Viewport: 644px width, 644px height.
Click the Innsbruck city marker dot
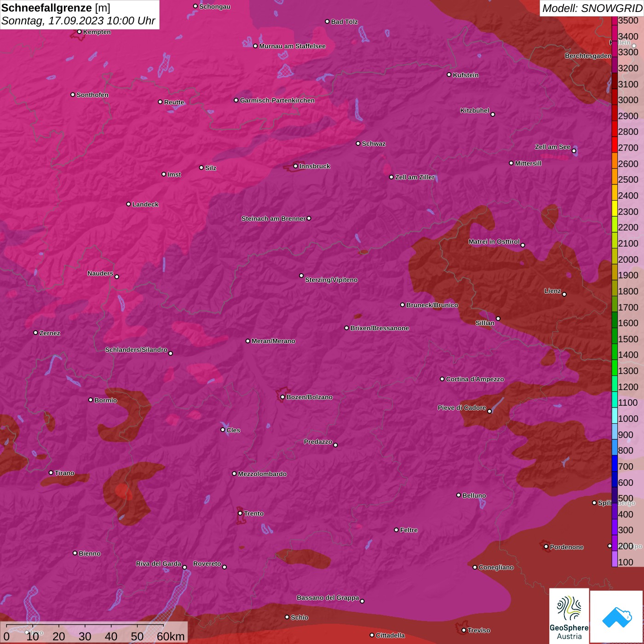point(296,166)
